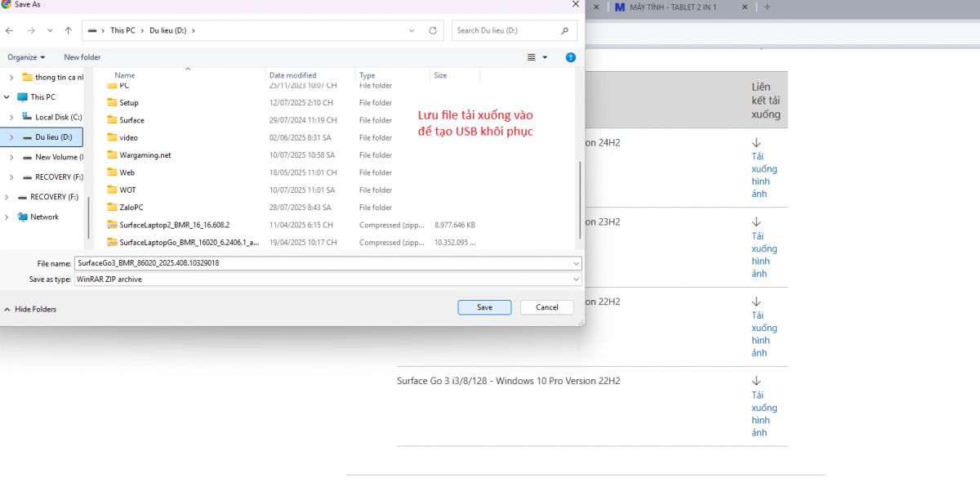Sort files by the Date modified column
This screenshot has width=980, height=492.
292,74
